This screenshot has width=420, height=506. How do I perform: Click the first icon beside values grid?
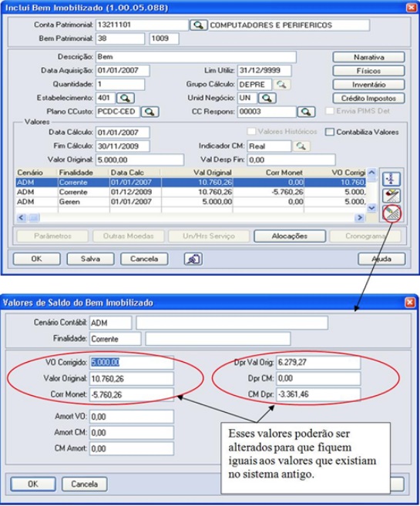pos(391,179)
